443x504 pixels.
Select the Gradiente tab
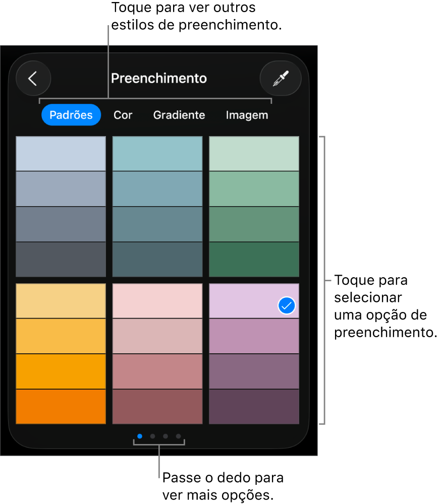point(179,115)
